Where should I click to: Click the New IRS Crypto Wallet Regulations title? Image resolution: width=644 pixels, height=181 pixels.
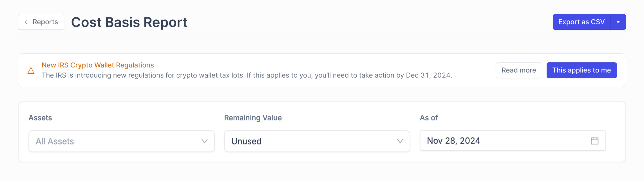pyautogui.click(x=98, y=65)
